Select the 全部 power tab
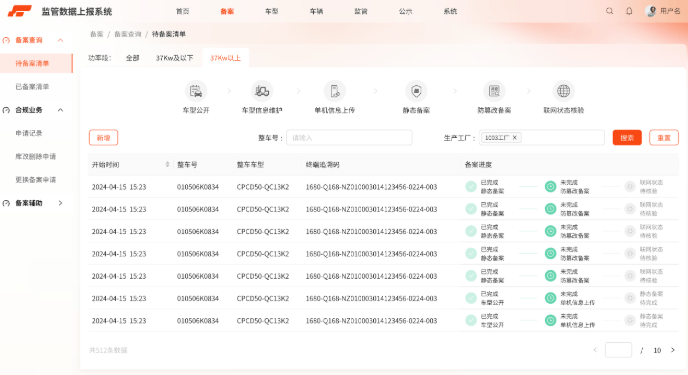The image size is (688, 375). tap(133, 58)
